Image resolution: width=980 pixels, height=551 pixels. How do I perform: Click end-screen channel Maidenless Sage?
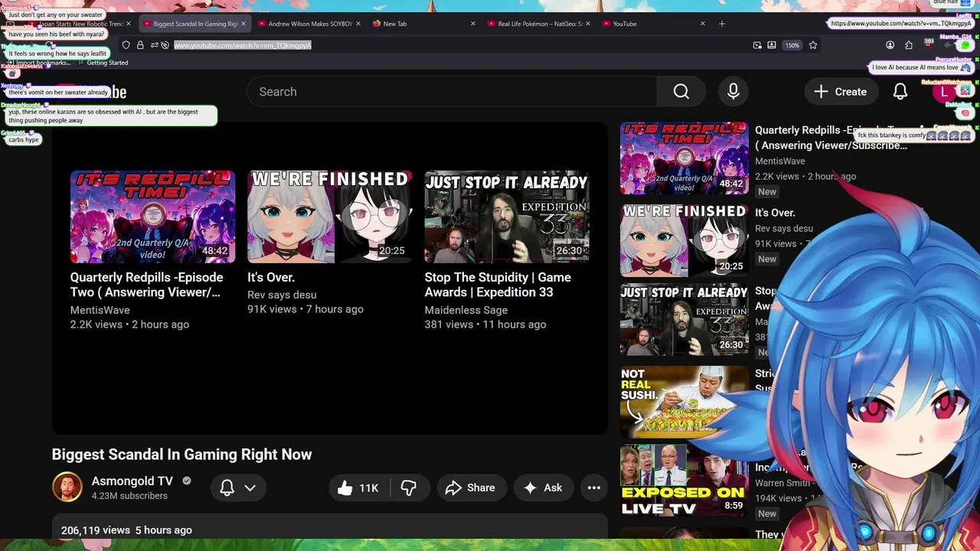point(466,310)
